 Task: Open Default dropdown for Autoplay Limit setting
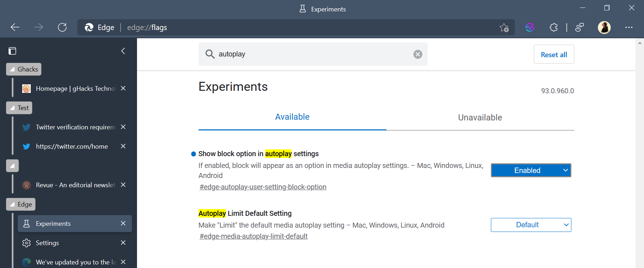point(531,225)
